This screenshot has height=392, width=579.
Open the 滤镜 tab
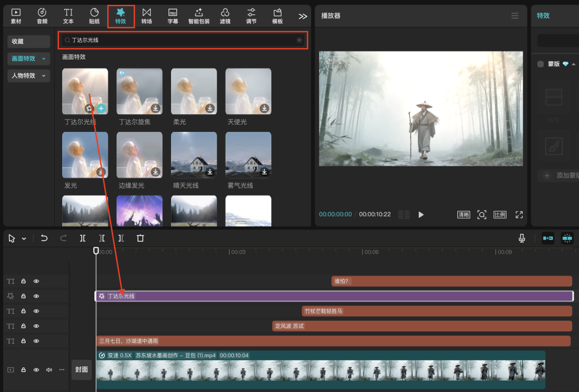225,16
